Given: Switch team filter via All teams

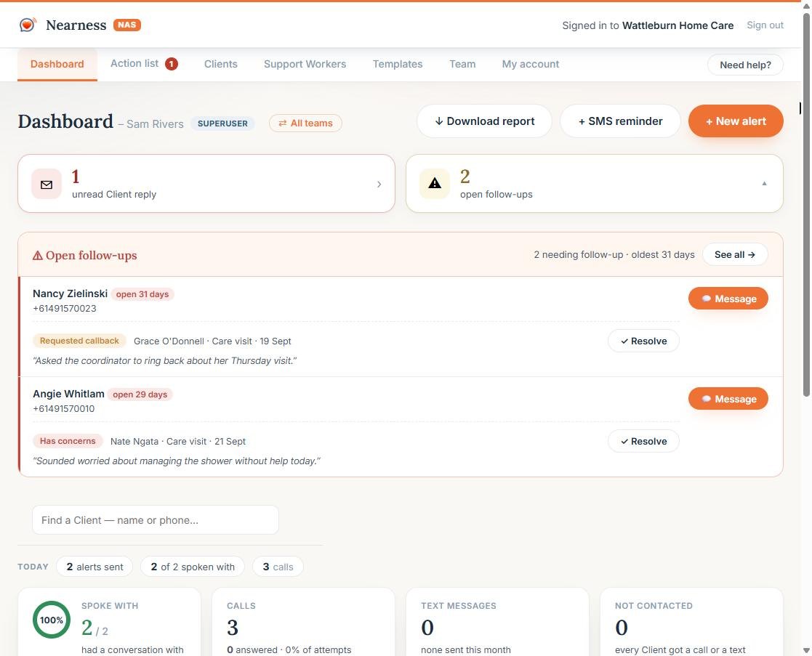Looking at the screenshot, I should [305, 123].
